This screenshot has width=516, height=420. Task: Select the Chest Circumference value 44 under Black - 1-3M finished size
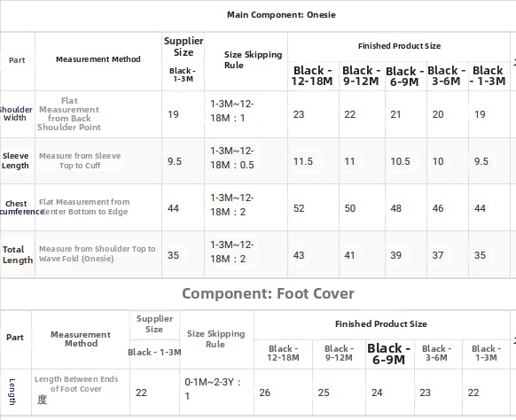tap(480, 208)
